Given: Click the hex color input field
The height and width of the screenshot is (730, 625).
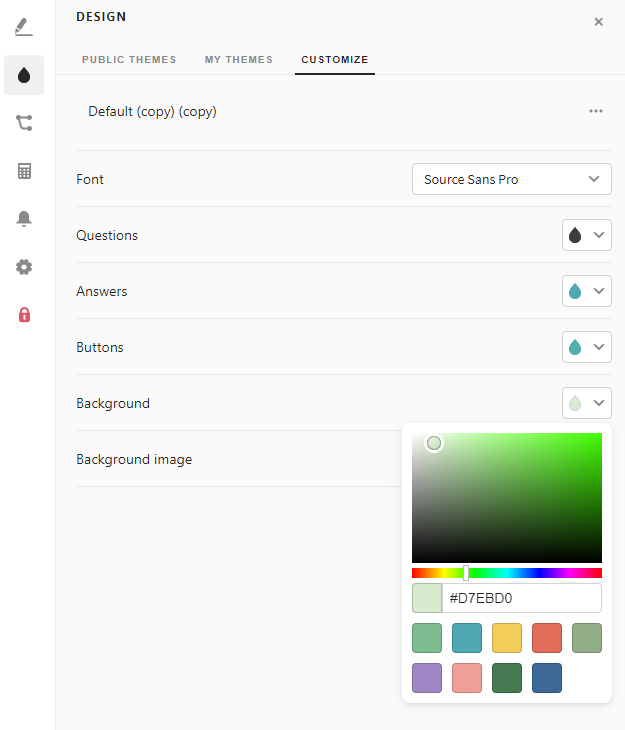Looking at the screenshot, I should pyautogui.click(x=520, y=598).
